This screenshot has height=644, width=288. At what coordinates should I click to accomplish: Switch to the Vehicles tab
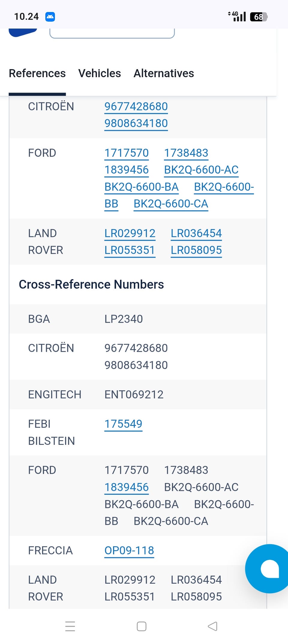100,73
